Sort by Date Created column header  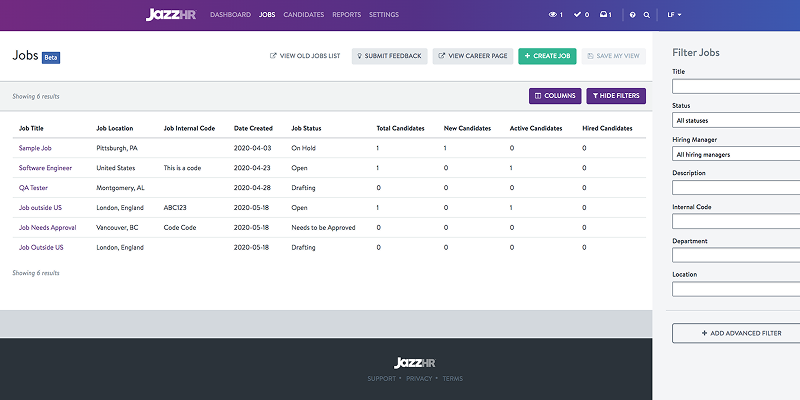point(253,129)
